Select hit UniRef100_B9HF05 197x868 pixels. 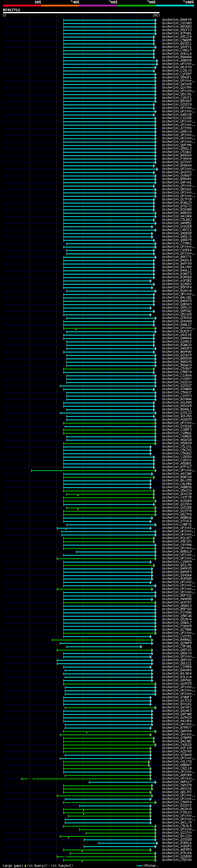point(177,20)
